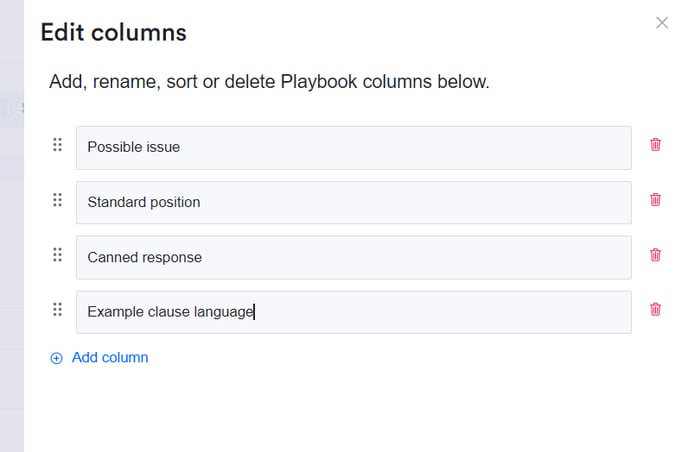Viewport: 688px width, 452px height.
Task: Trash the Example clause language column
Action: (x=655, y=310)
